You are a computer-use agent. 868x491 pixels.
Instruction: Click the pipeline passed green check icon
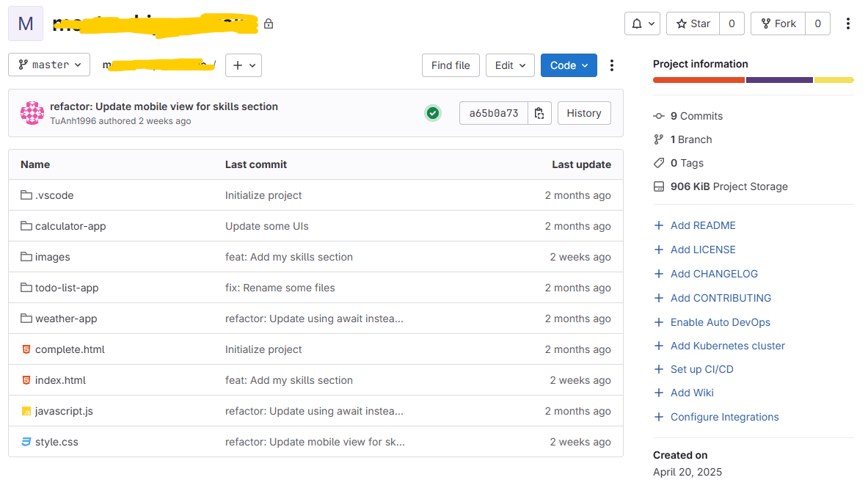[433, 112]
